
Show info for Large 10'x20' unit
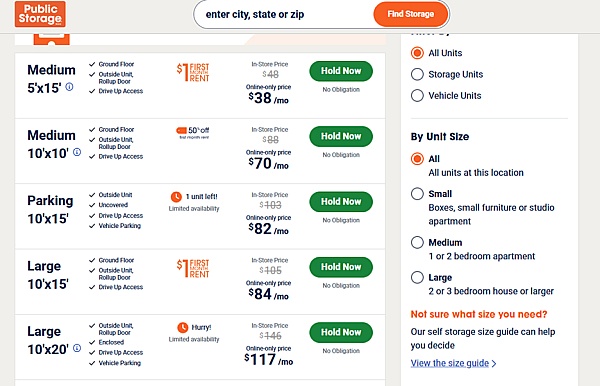[x=77, y=348]
